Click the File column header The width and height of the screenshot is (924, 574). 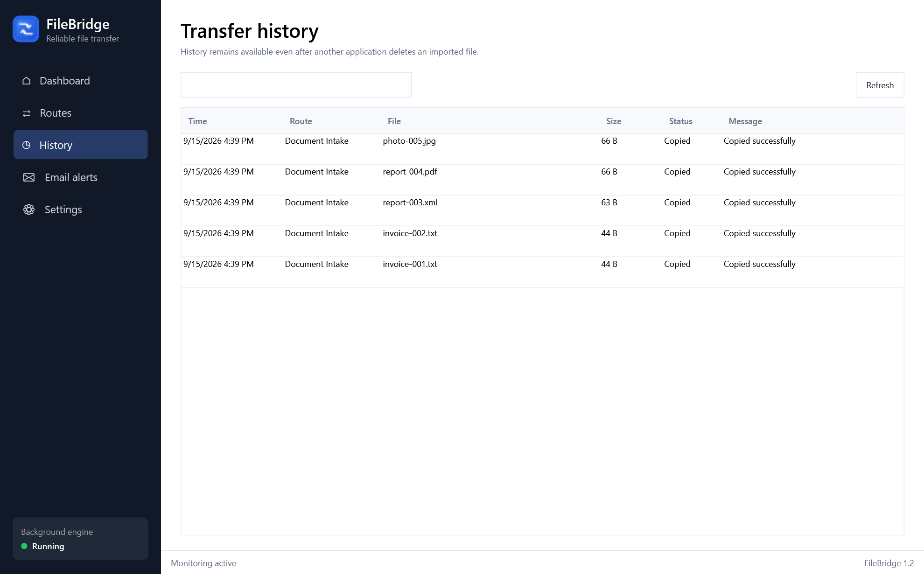[394, 121]
